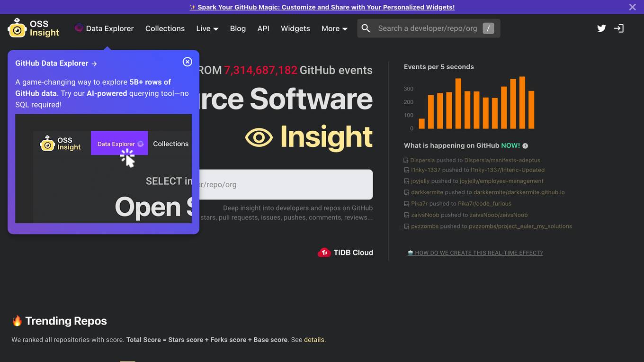Image resolution: width=644 pixels, height=362 pixels.
Task: Expand the More dropdown menu
Action: coord(334,28)
